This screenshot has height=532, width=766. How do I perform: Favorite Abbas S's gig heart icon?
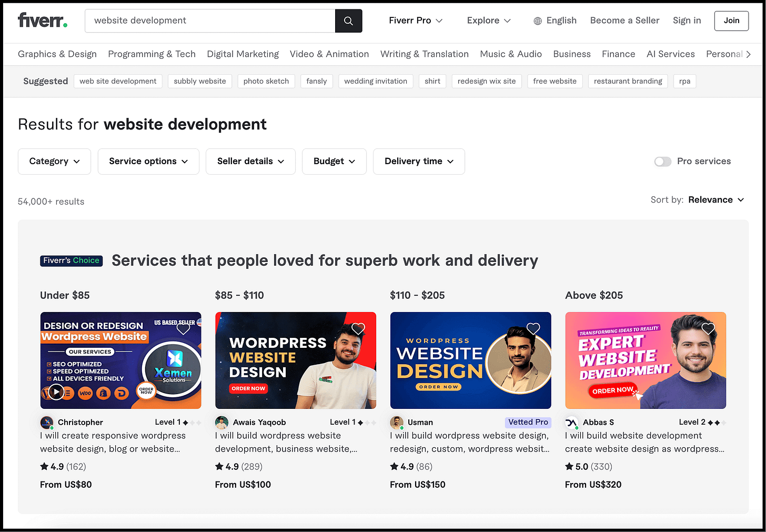[x=708, y=328]
